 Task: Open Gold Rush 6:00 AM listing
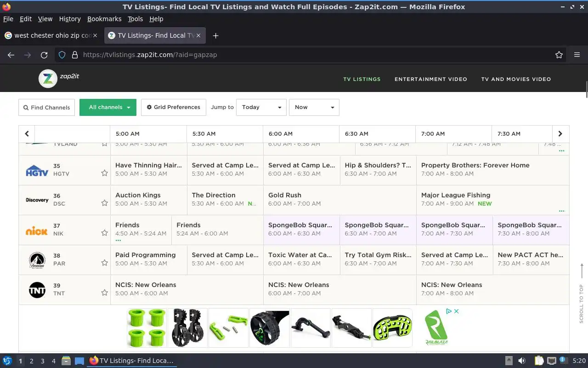[340, 200]
